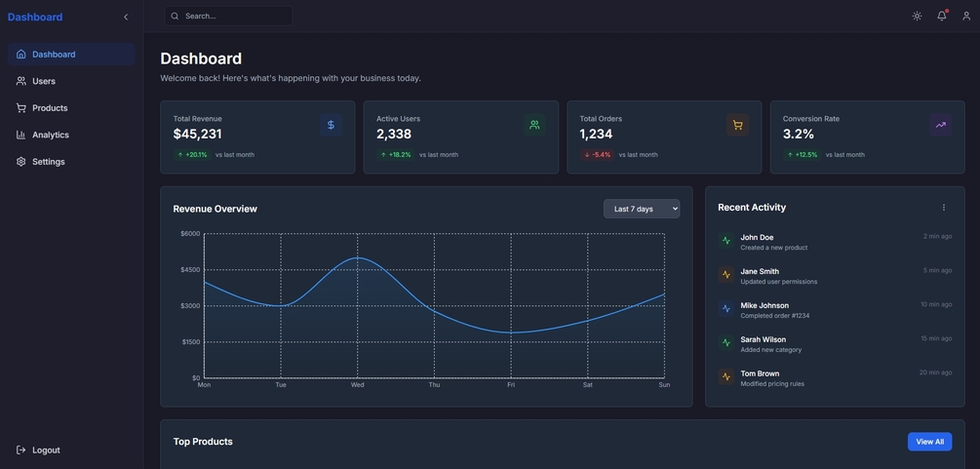Viewport: 980px width, 469px height.
Task: Focus the Search input field
Action: (228, 17)
